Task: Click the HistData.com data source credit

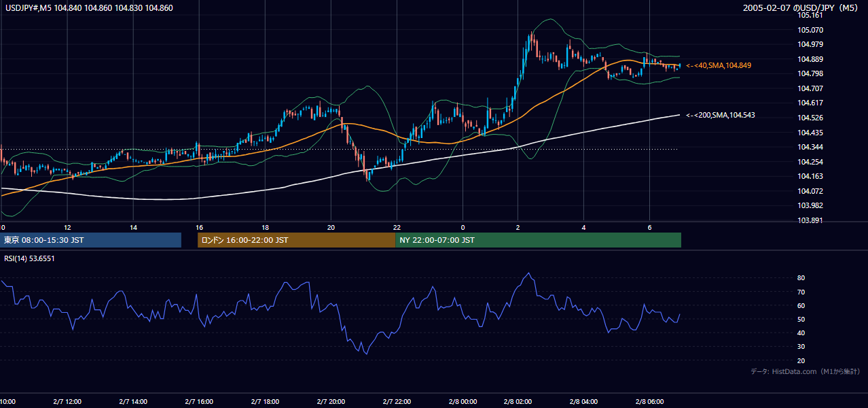Action: click(x=806, y=371)
